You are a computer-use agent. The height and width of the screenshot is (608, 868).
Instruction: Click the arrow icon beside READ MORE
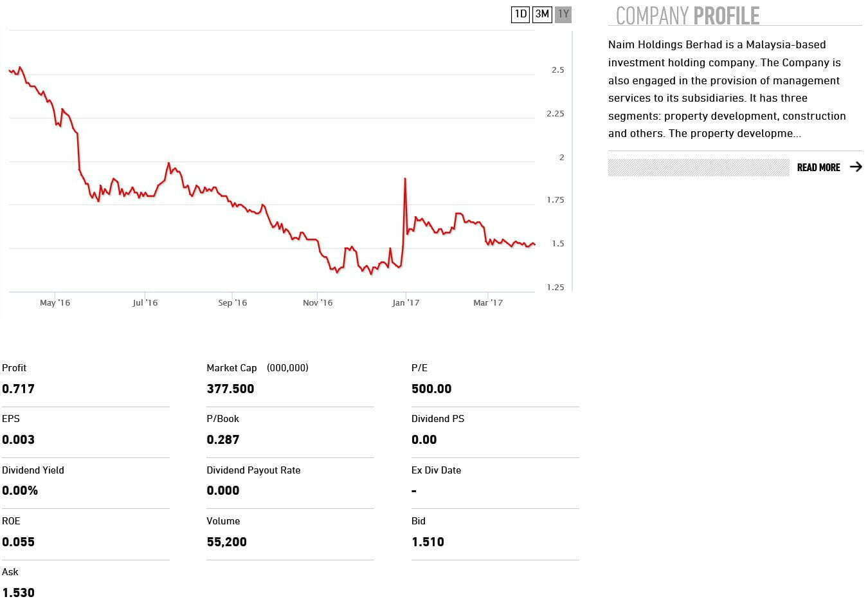click(856, 167)
